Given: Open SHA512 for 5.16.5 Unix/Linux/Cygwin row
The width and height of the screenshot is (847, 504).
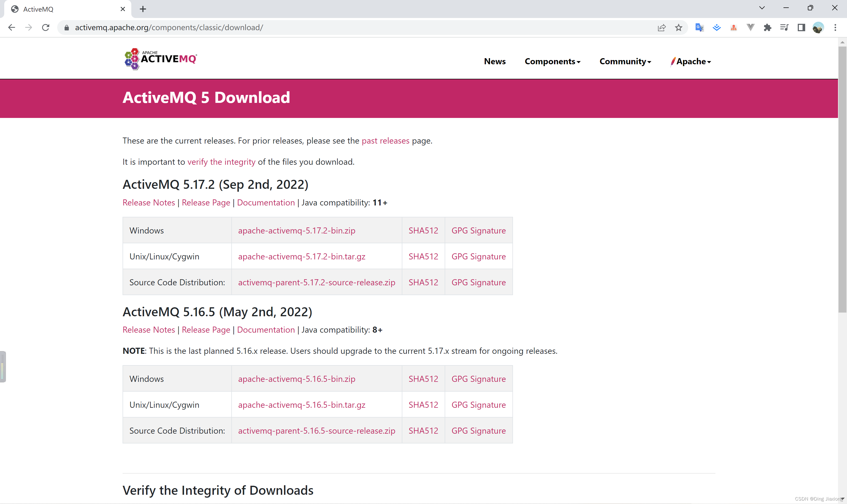Looking at the screenshot, I should (423, 405).
